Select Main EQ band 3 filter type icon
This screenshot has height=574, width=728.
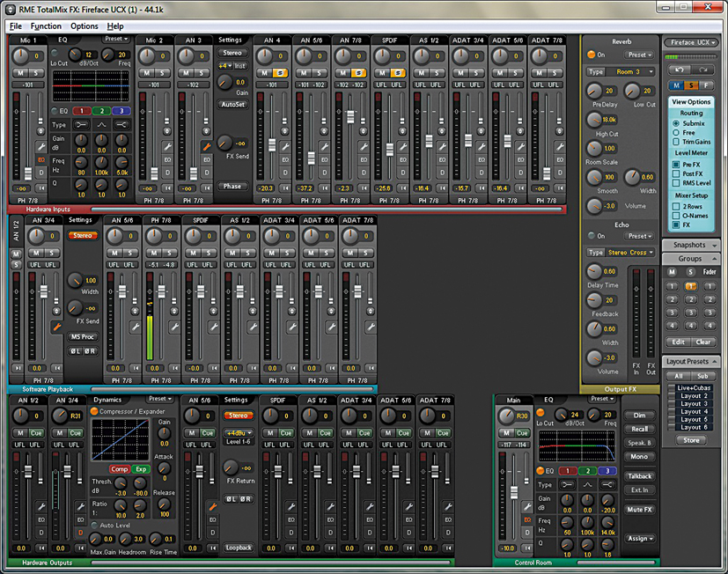click(607, 484)
